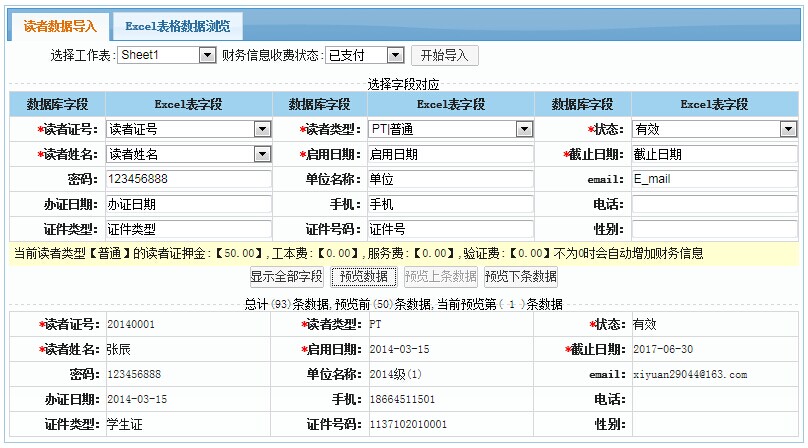Screen dimensions: 808x448
Task: Open the 读者类型 PT|普通 dropdown
Action: (x=450, y=129)
